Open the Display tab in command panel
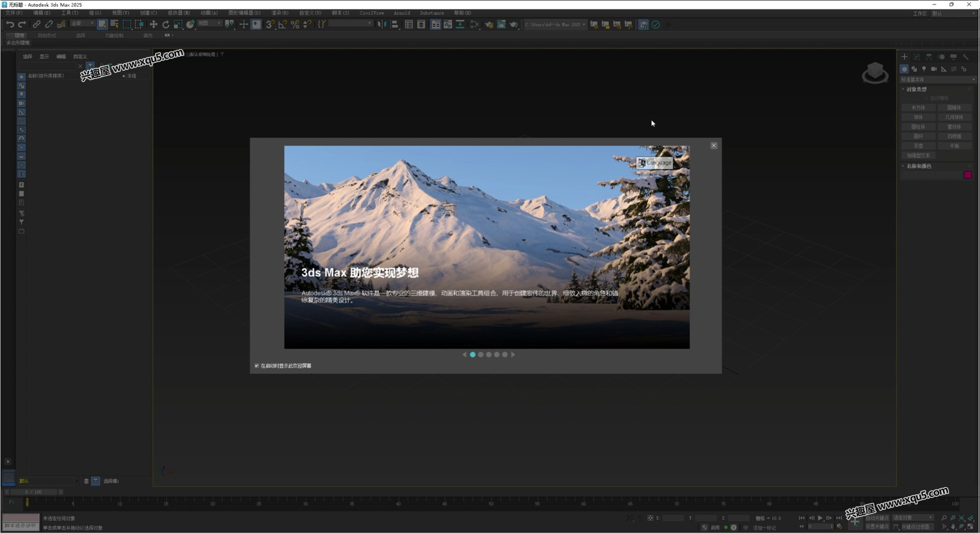980x533 pixels. click(x=954, y=57)
